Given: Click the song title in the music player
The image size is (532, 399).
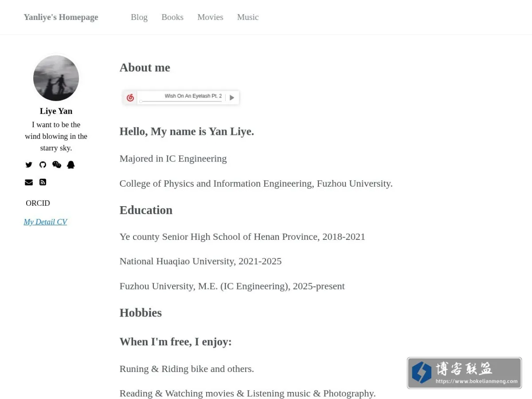Looking at the screenshot, I should click(193, 96).
